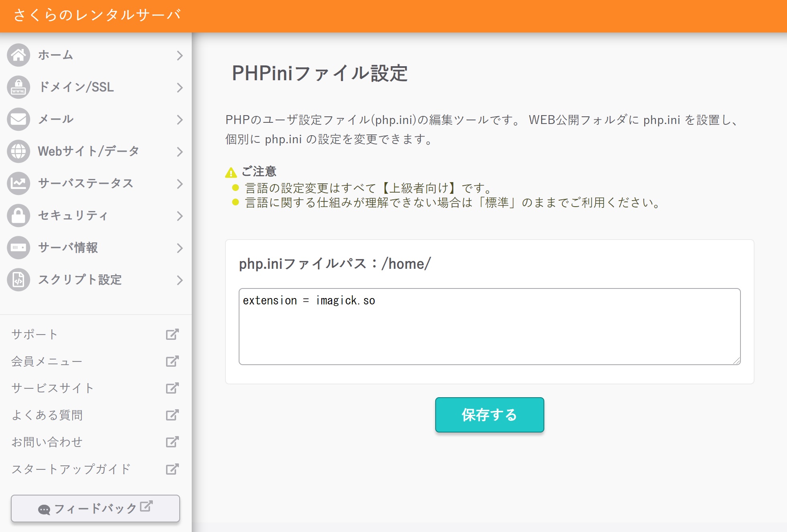Open the よくある質問 link

point(47,415)
